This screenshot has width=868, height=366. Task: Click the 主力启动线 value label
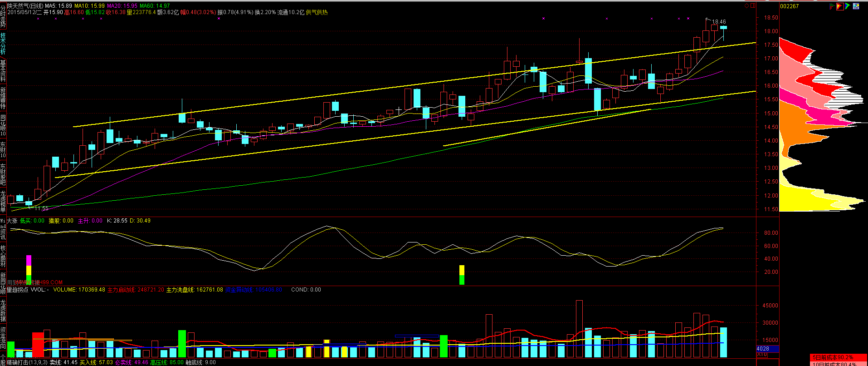pos(136,290)
